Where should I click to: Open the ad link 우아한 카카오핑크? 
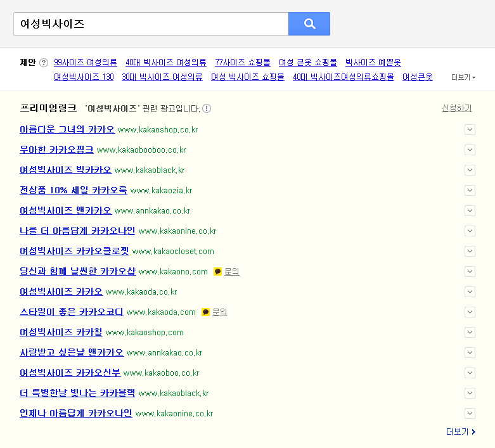[x=56, y=150]
